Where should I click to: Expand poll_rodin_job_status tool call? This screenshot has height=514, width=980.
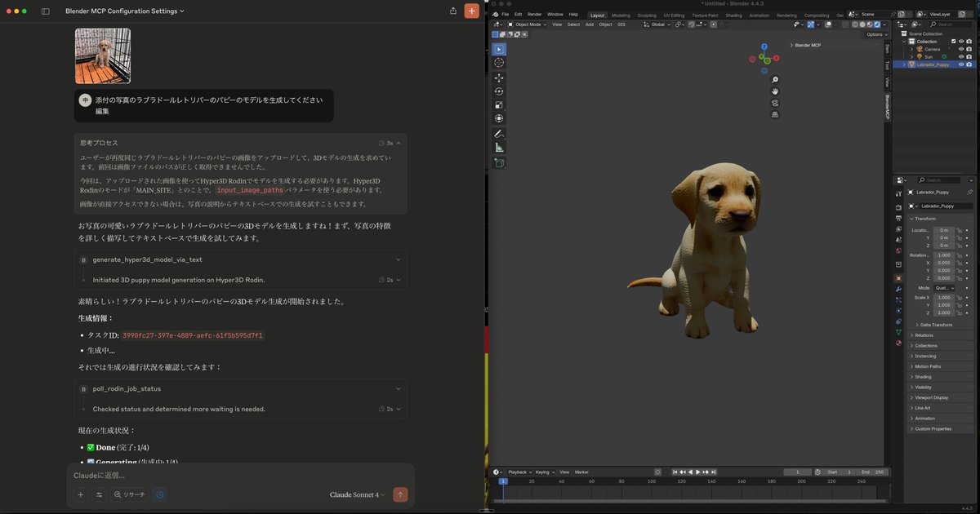click(x=240, y=389)
